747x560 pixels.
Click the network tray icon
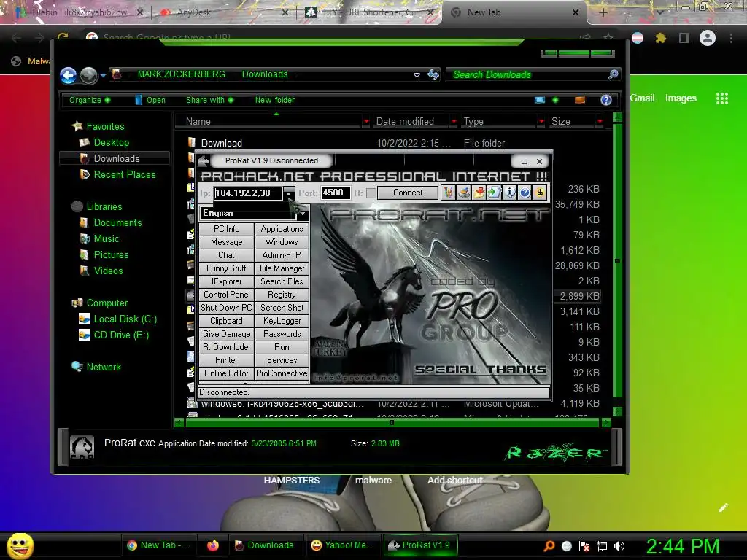click(x=602, y=546)
